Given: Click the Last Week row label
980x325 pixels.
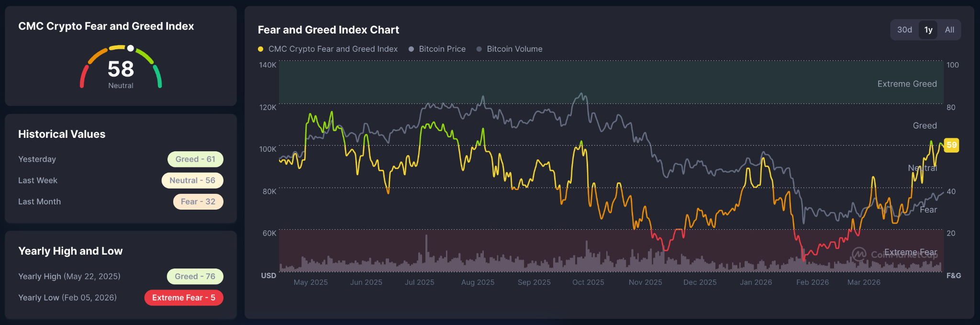Looking at the screenshot, I should 38,180.
